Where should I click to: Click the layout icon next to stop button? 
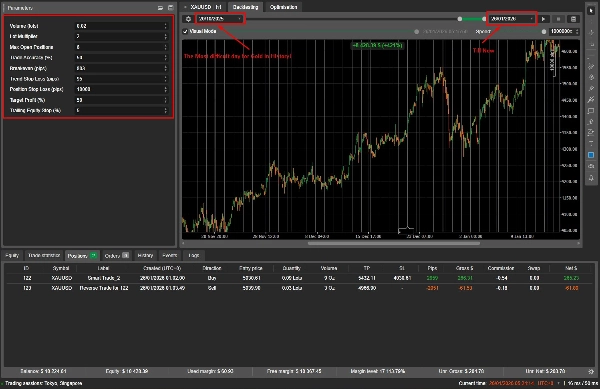(x=573, y=19)
